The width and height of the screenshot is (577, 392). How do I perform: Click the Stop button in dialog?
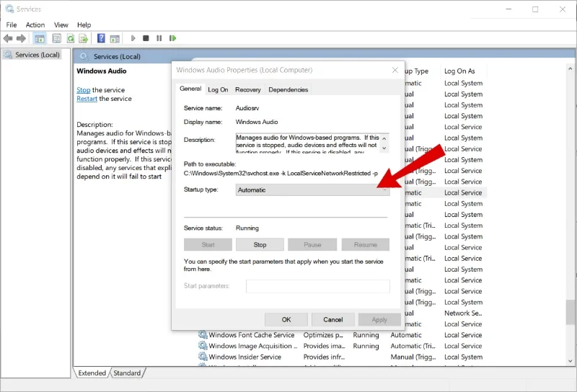[x=260, y=244]
